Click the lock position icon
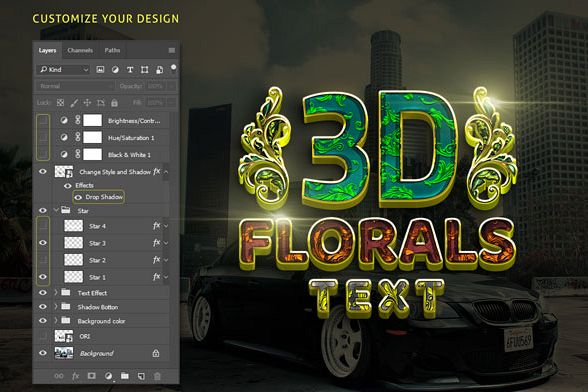This screenshot has height=392, width=588. pos(87,103)
